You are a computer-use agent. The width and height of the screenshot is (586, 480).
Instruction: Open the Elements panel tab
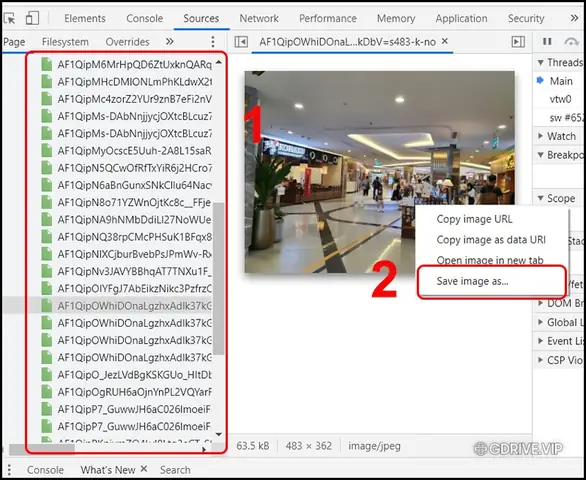85,18
